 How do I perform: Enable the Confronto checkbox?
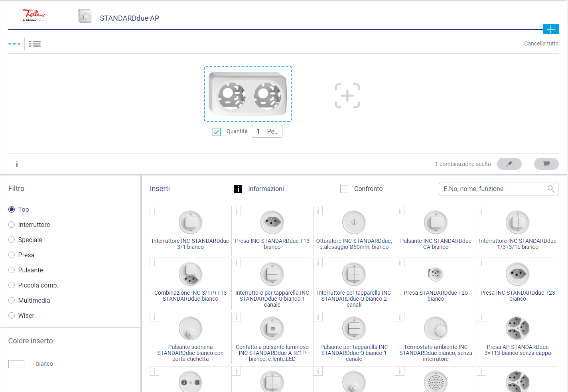tap(344, 189)
